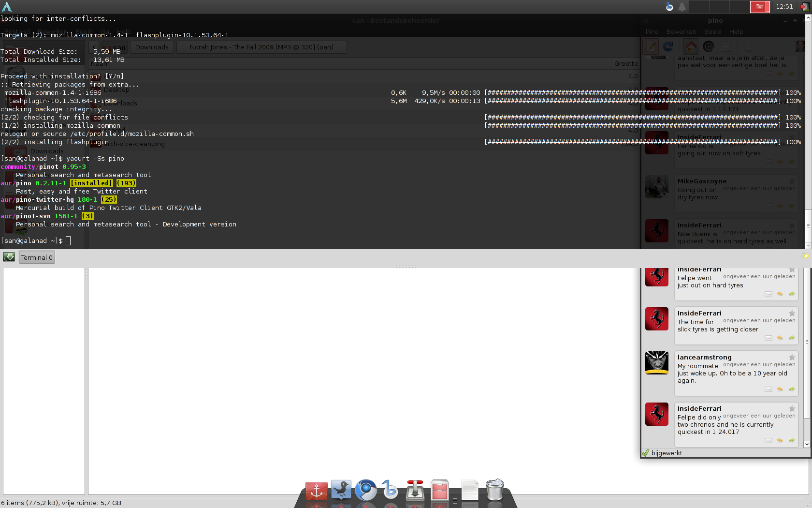This screenshot has width=812, height=508.
Task: Reply to the 'Felipe went just out' tweet
Action: [x=780, y=294]
